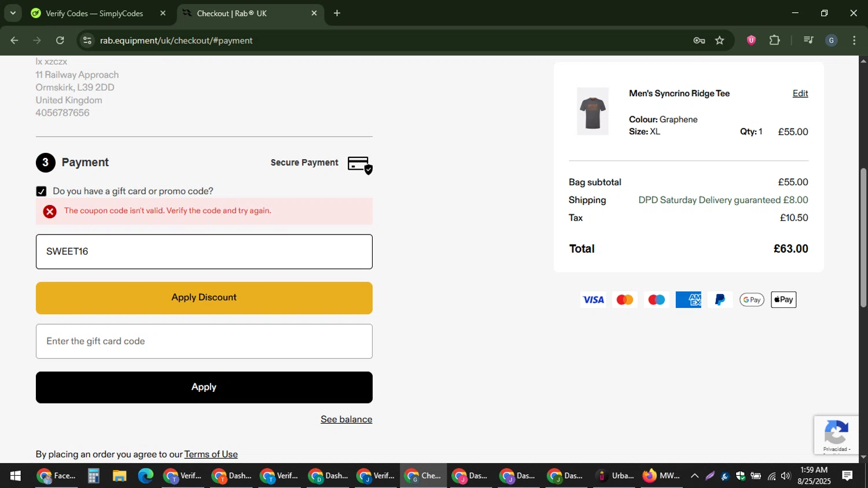Click the address bar URL
The height and width of the screenshot is (488, 868).
[176, 41]
